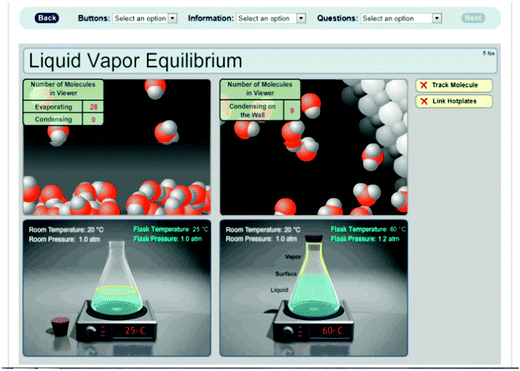Image resolution: width=520 pixels, height=371 pixels.
Task: Click the stopper on top of the right flask
Action: tap(314, 239)
